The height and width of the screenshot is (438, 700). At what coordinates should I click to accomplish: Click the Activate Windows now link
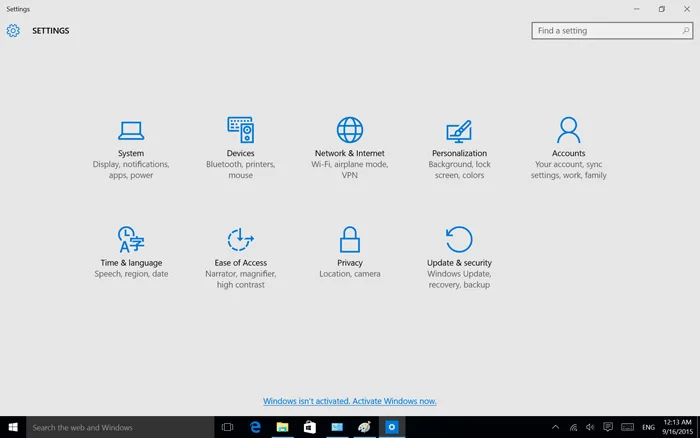[350, 401]
